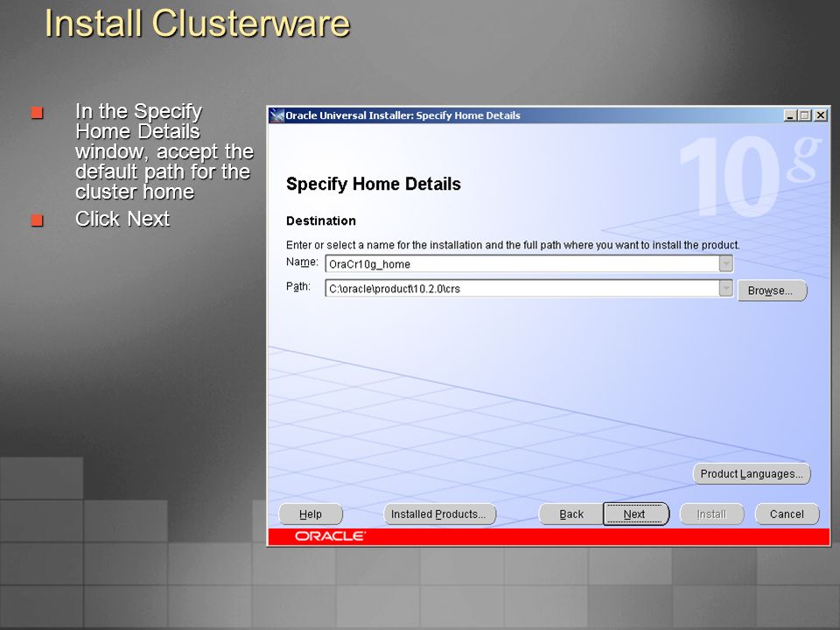
Task: Click the 'Click Next' bullet text
Action: click(x=122, y=219)
